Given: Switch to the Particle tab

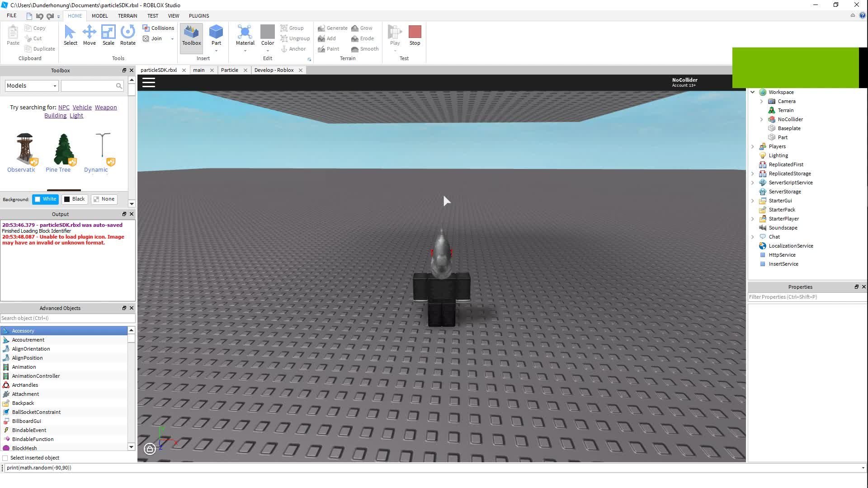Looking at the screenshot, I should (x=229, y=70).
